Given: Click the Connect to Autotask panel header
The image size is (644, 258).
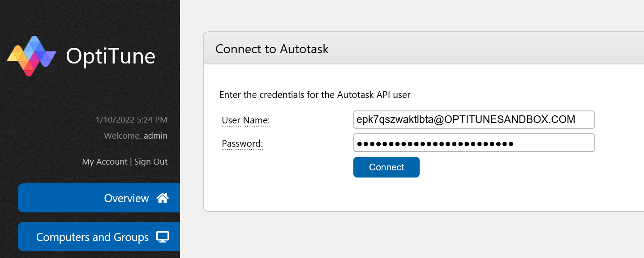Looking at the screenshot, I should 424,49.
